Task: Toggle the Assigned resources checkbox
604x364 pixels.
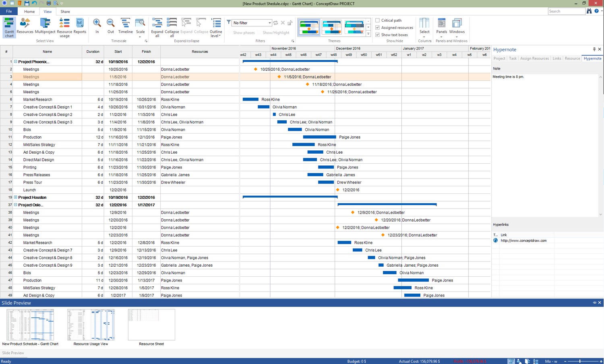Action: (x=377, y=27)
